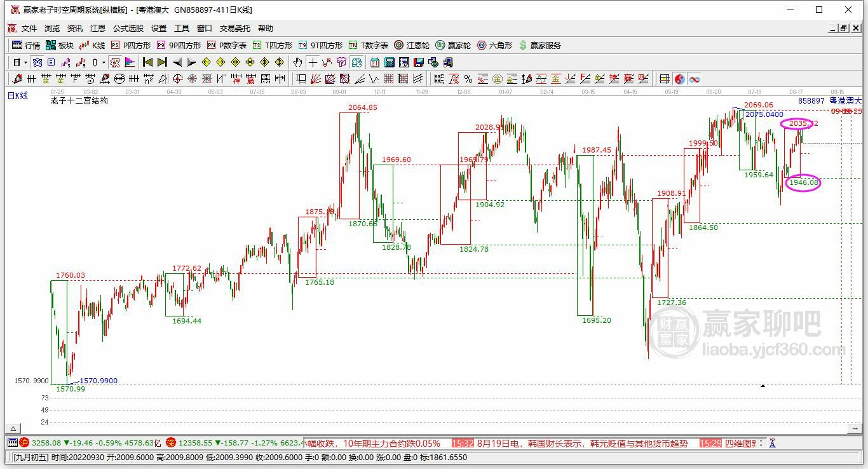Jump to first bar with green skip-back icon
868x469 pixels.
click(147, 62)
